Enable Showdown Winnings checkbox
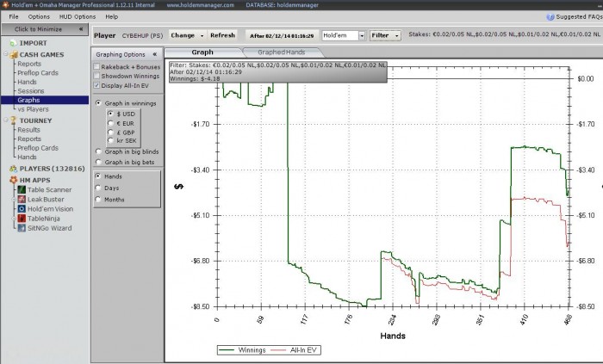603x364 pixels. (96, 76)
